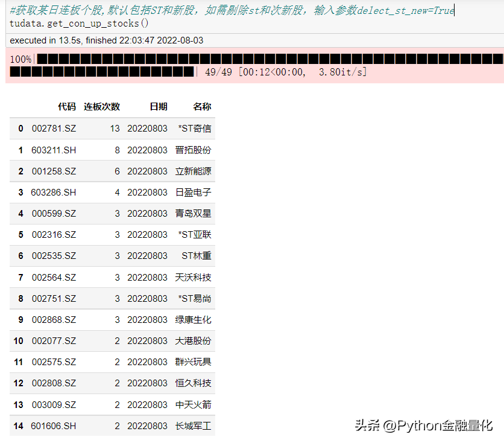504x443 pixels.
Task: Click the name cell 绿康生化
Action: (193, 320)
